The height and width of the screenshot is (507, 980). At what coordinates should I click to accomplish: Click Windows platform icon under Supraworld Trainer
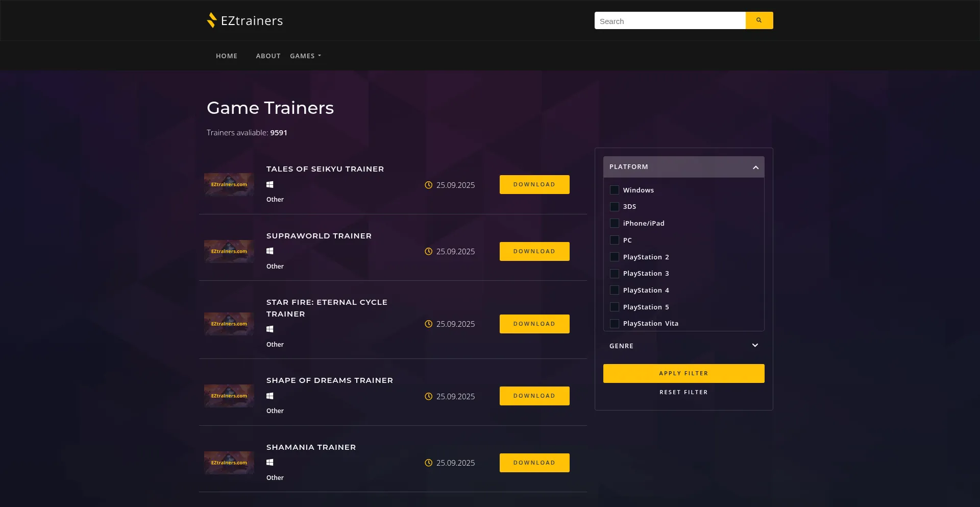(270, 251)
